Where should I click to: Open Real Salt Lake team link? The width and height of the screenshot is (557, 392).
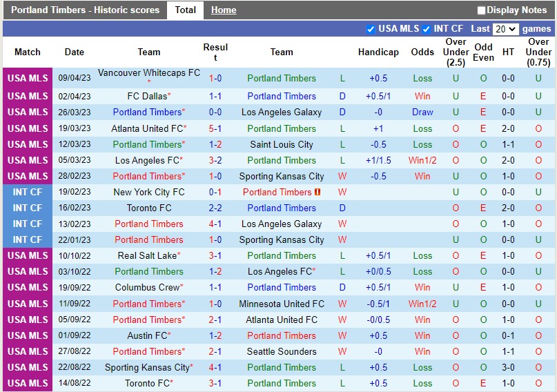click(x=148, y=255)
